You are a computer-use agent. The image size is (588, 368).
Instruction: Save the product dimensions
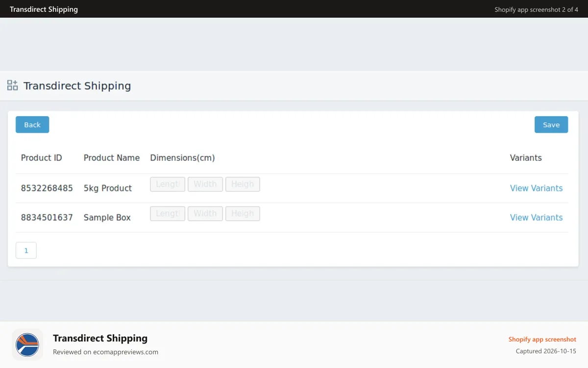(x=551, y=125)
